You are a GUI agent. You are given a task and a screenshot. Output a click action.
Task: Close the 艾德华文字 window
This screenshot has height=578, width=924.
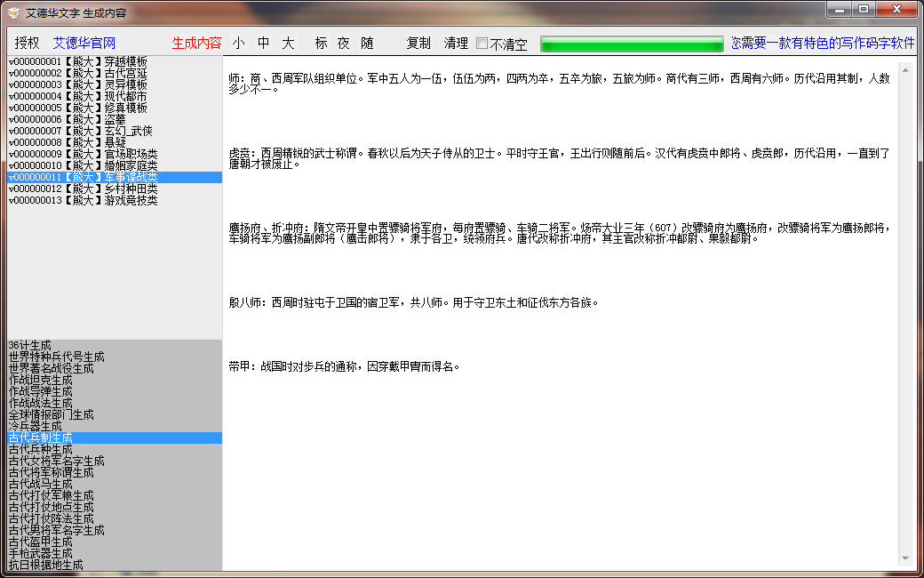tap(896, 10)
